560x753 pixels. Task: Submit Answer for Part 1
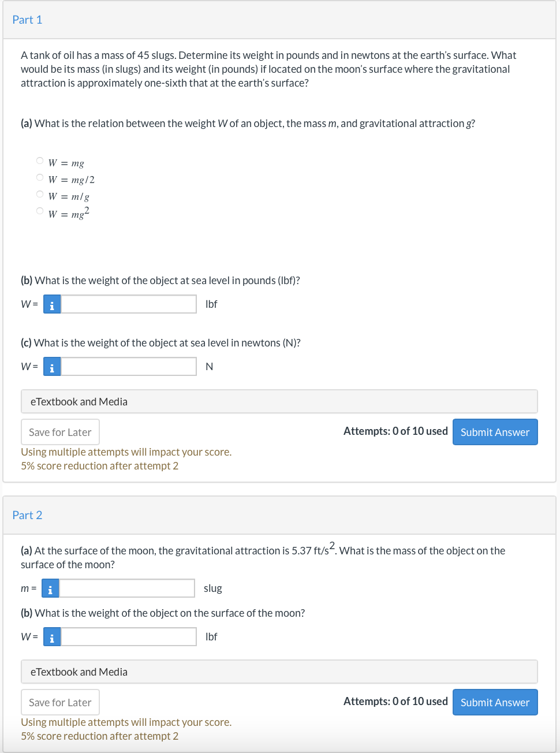point(495,432)
